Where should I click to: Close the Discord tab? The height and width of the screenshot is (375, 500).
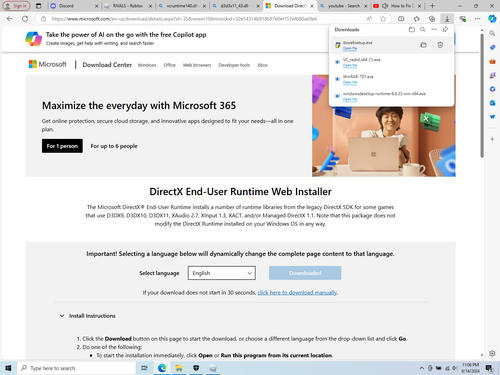[96, 6]
